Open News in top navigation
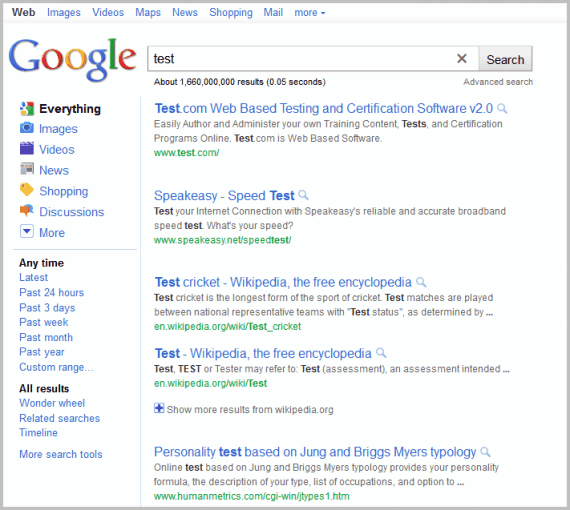The width and height of the screenshot is (570, 510). [185, 12]
